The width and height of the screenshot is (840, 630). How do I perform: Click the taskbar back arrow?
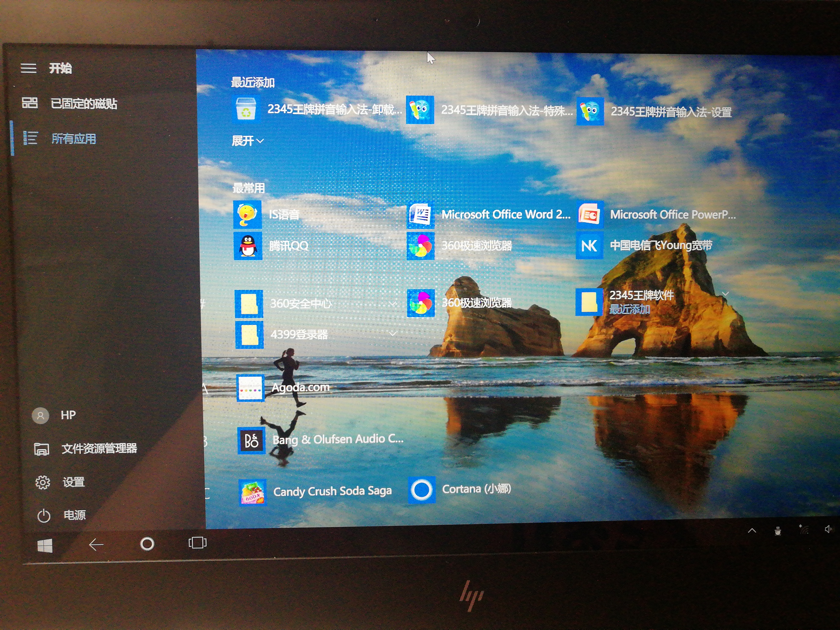coord(96,545)
